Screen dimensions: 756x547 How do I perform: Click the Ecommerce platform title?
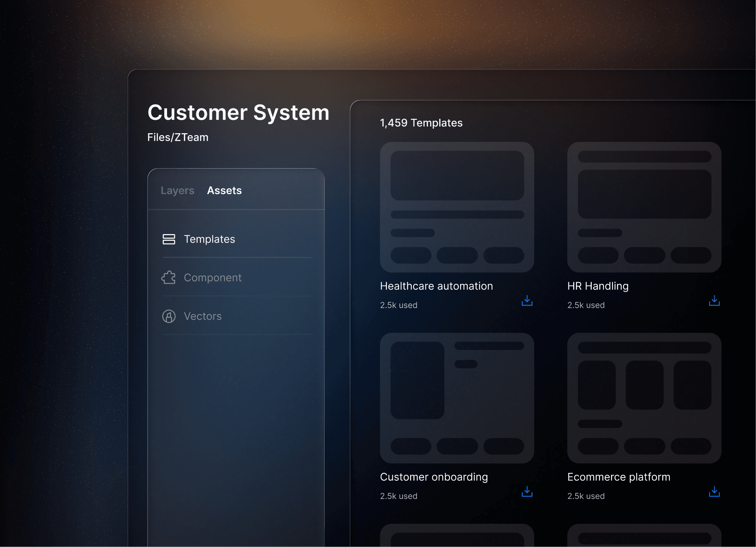619,477
